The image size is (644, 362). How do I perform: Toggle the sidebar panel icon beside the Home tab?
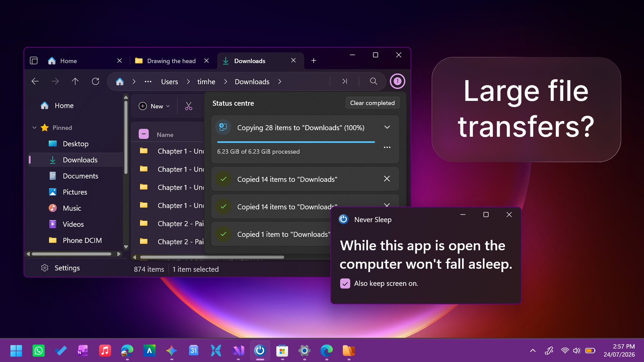(34, 61)
